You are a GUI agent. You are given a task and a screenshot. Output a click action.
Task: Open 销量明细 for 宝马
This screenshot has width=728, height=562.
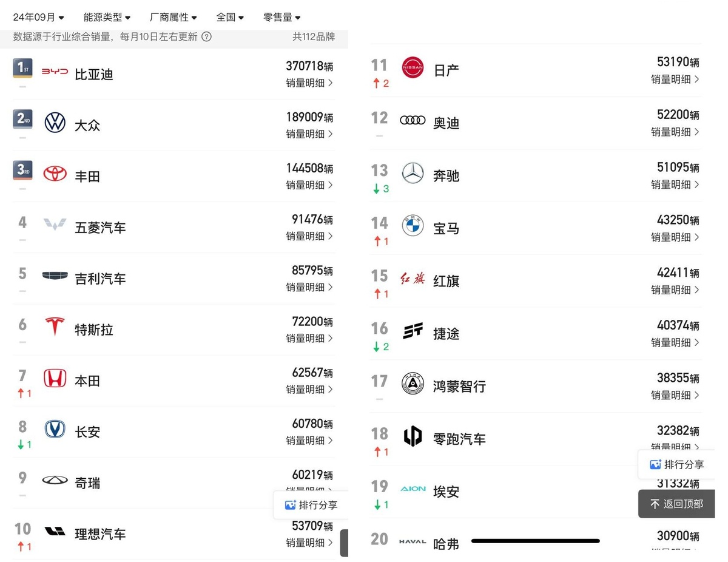pos(675,237)
